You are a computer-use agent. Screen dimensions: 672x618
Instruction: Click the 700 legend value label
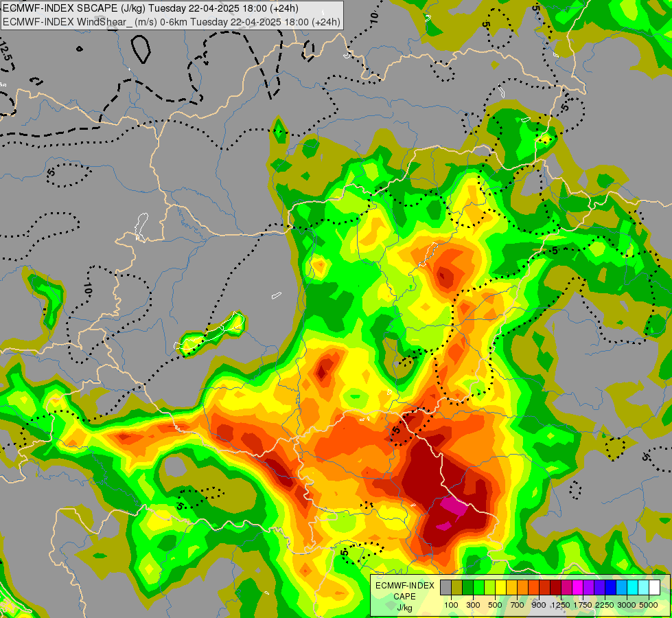pos(518,605)
